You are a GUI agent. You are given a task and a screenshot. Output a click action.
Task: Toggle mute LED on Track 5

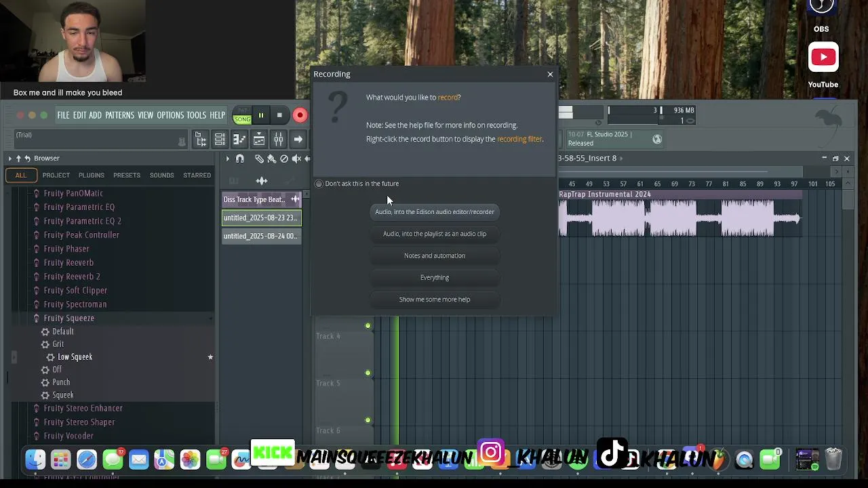point(368,373)
